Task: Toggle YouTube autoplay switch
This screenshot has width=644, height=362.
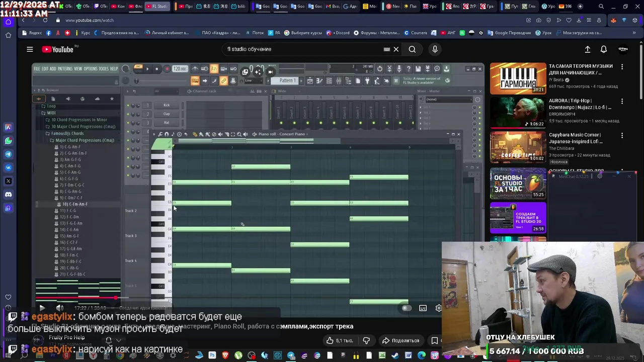Action: tap(406, 308)
